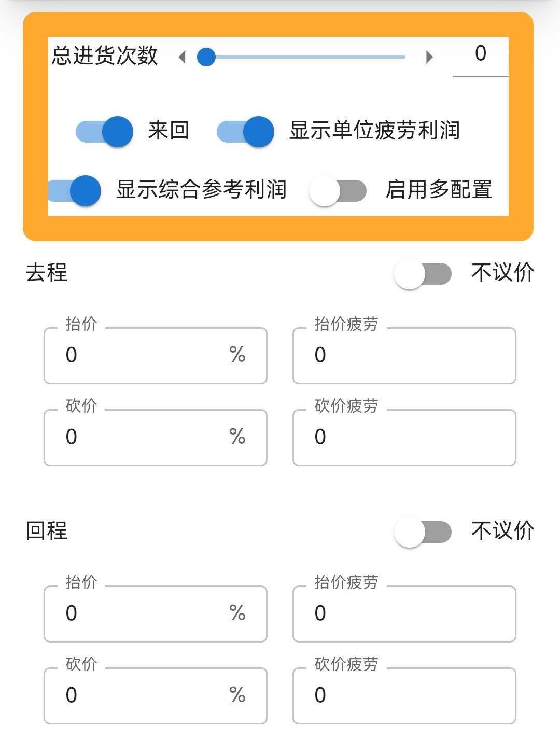Viewport: 560px width, 740px height.
Task: Focus the 回程 抬价疲劳 field
Action: 404,614
